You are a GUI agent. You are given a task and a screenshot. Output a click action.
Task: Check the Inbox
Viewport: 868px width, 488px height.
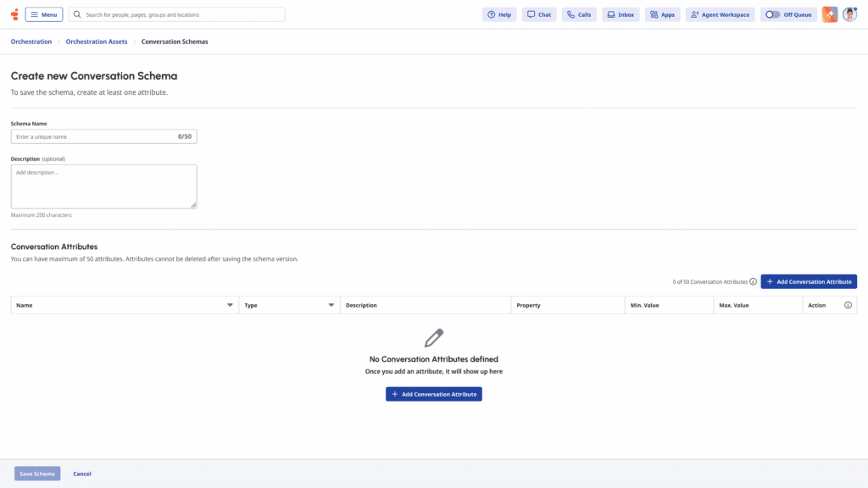[x=620, y=14]
